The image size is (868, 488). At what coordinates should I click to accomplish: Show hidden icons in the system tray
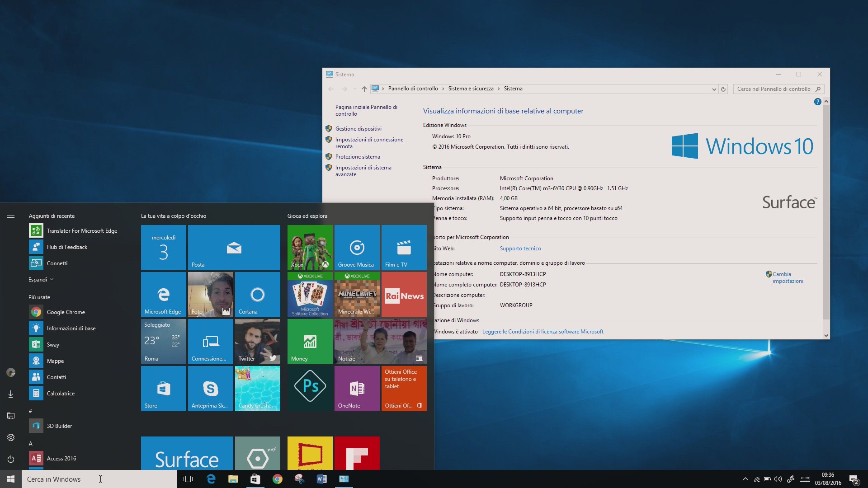coord(745,479)
